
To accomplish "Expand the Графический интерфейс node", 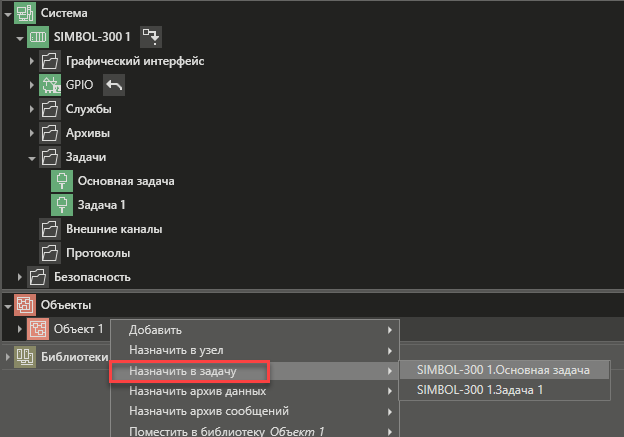I will [32, 61].
